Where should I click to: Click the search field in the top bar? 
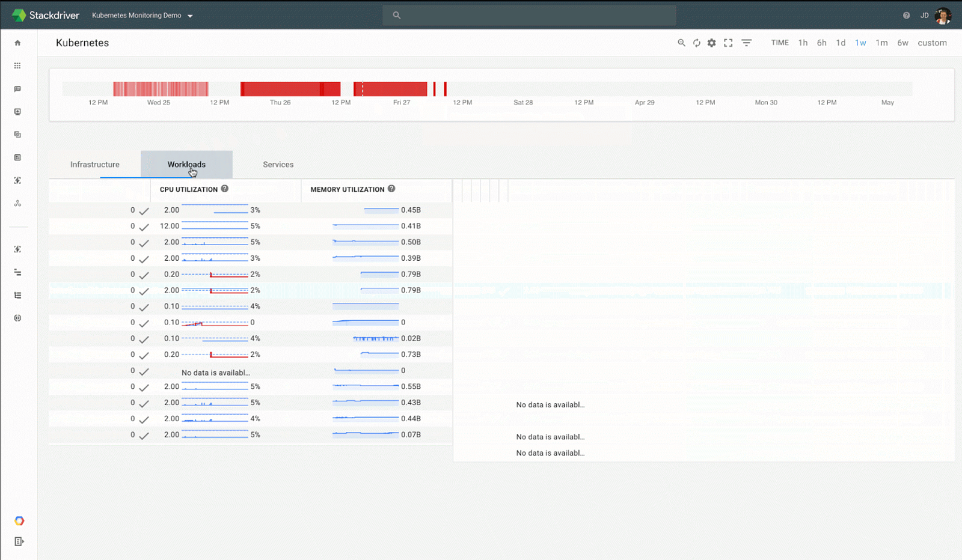(x=529, y=16)
